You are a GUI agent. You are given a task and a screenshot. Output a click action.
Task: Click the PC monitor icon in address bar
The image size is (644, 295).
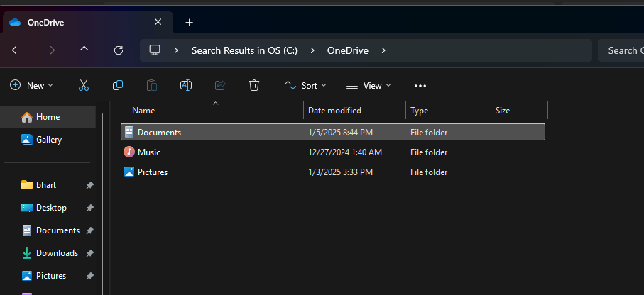tap(154, 50)
